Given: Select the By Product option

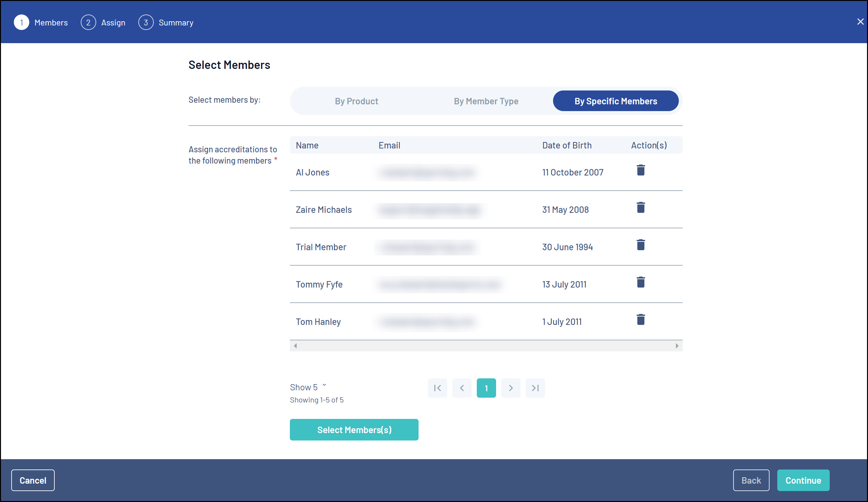Looking at the screenshot, I should coord(356,101).
